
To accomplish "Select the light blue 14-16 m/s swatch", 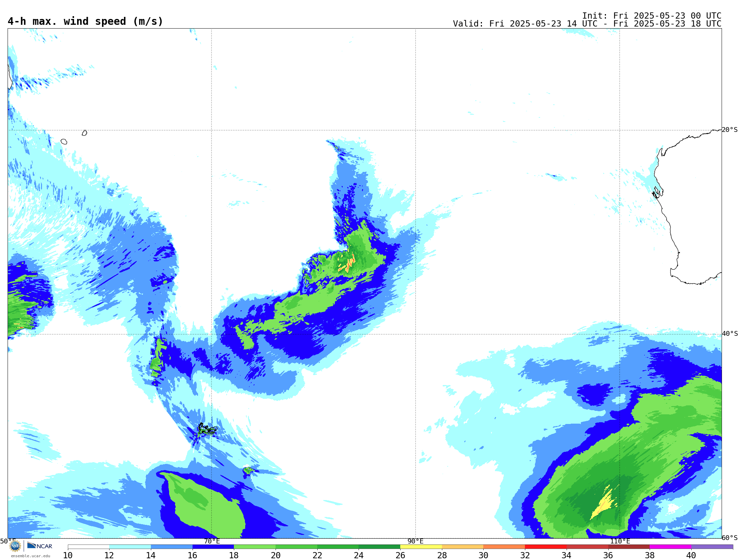I will [172, 547].
